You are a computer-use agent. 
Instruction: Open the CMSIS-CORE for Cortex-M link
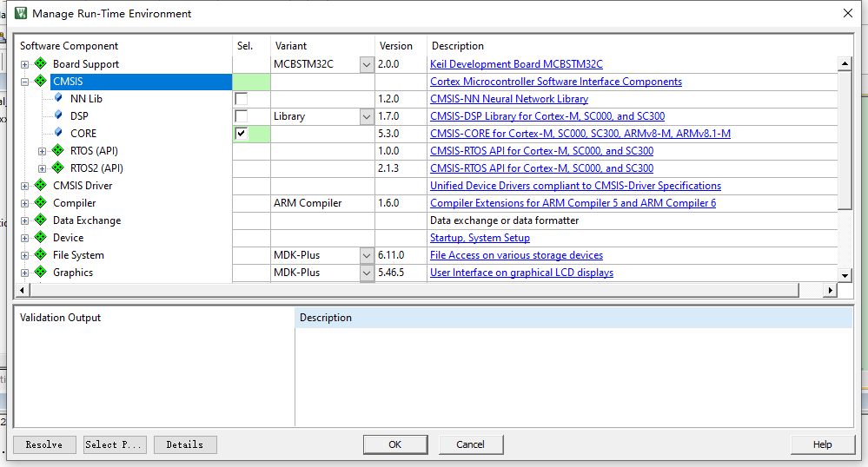[x=580, y=134]
